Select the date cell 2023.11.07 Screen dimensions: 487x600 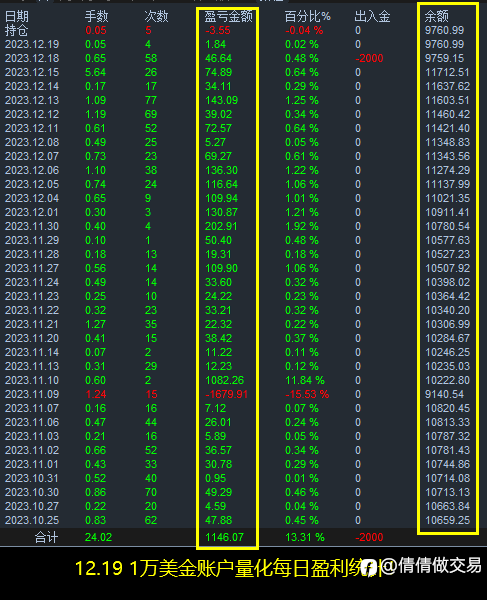tap(32, 408)
